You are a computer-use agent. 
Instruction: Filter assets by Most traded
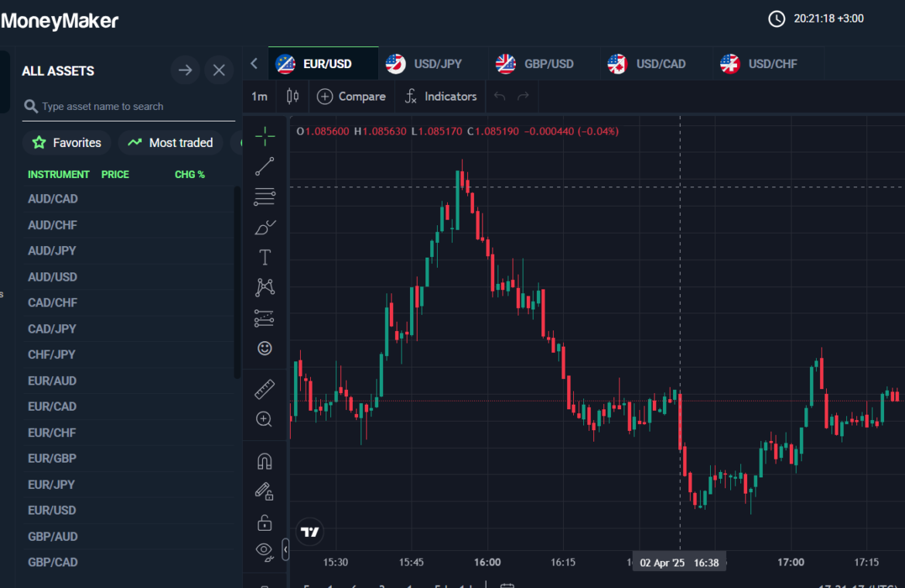click(x=171, y=142)
